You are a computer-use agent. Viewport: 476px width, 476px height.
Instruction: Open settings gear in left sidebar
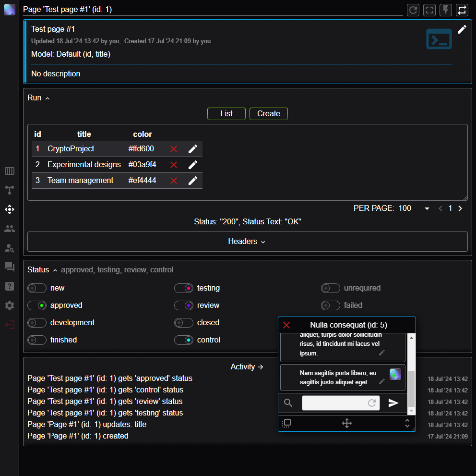pos(10,305)
